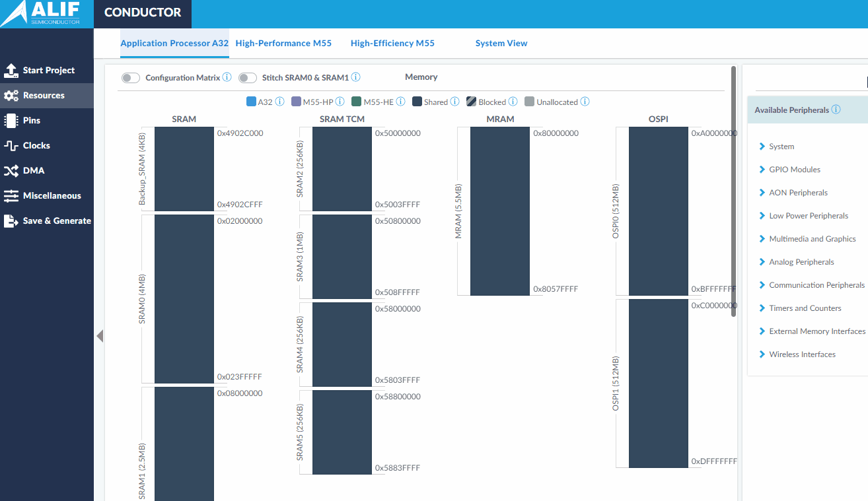The height and width of the screenshot is (501, 868).
Task: Click the M55-HE green color swatch
Action: 357,102
